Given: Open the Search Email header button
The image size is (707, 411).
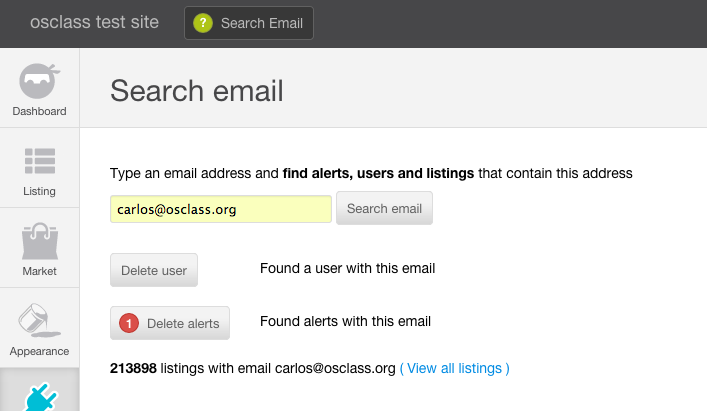Looking at the screenshot, I should click(249, 24).
